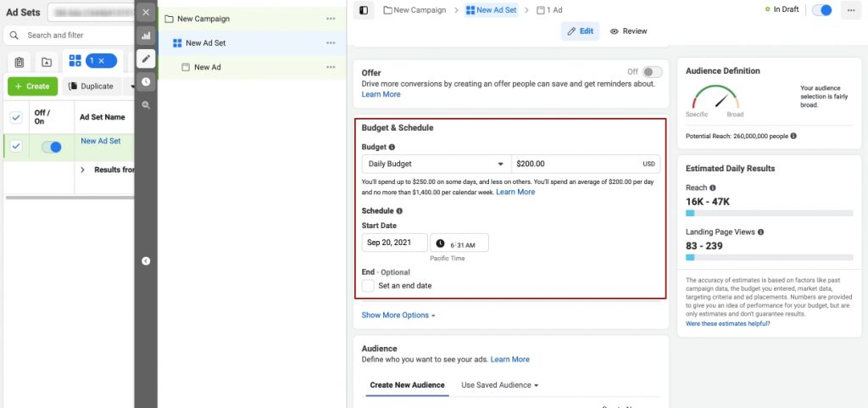Screen dimensions: 868x408
Task: Collapse the side panel with left arrow
Action: [146, 260]
